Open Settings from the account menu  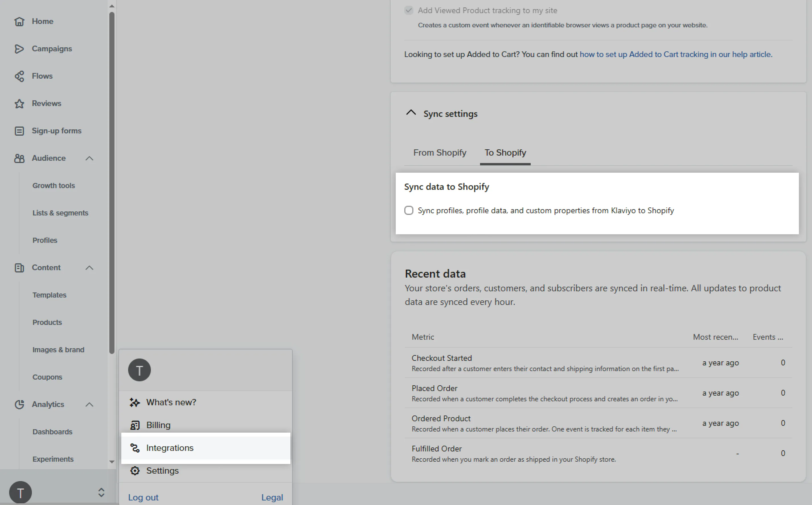coord(206,471)
